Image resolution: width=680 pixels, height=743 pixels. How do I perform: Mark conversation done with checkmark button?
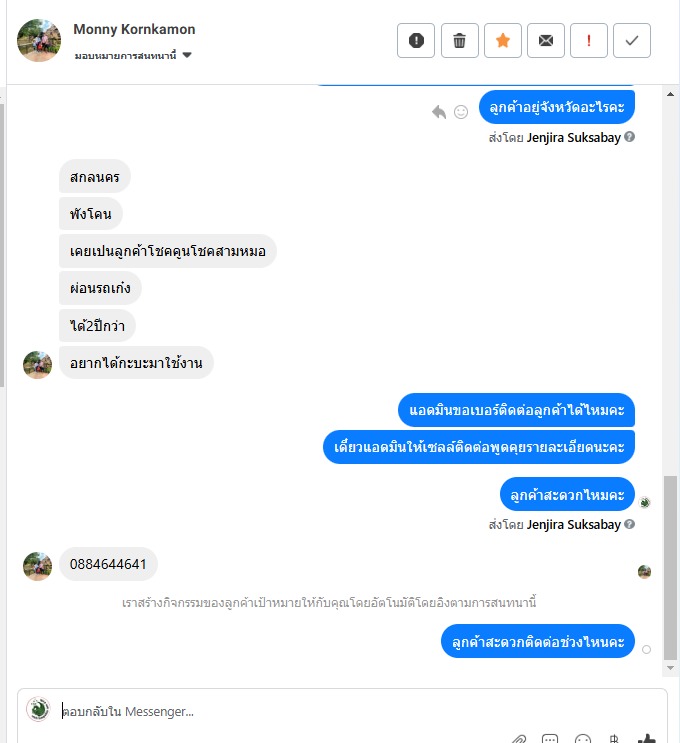632,40
